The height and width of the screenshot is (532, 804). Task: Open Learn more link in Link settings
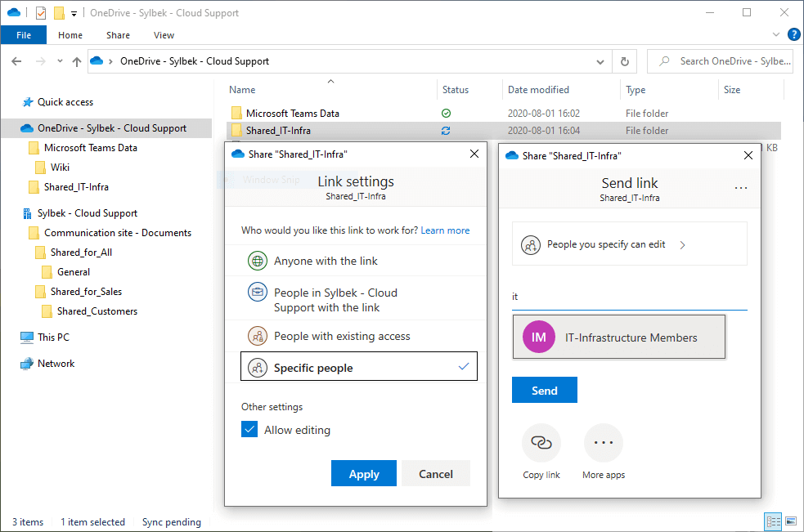(x=445, y=230)
